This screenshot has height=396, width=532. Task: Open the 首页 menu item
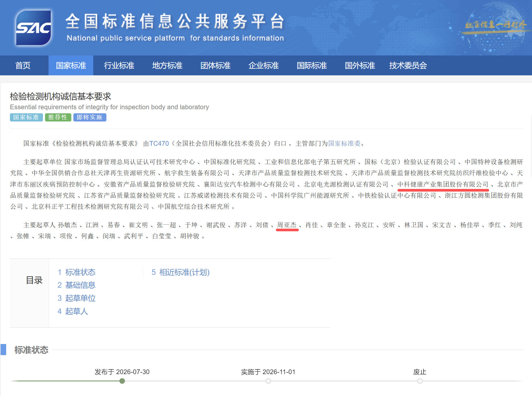[23, 65]
